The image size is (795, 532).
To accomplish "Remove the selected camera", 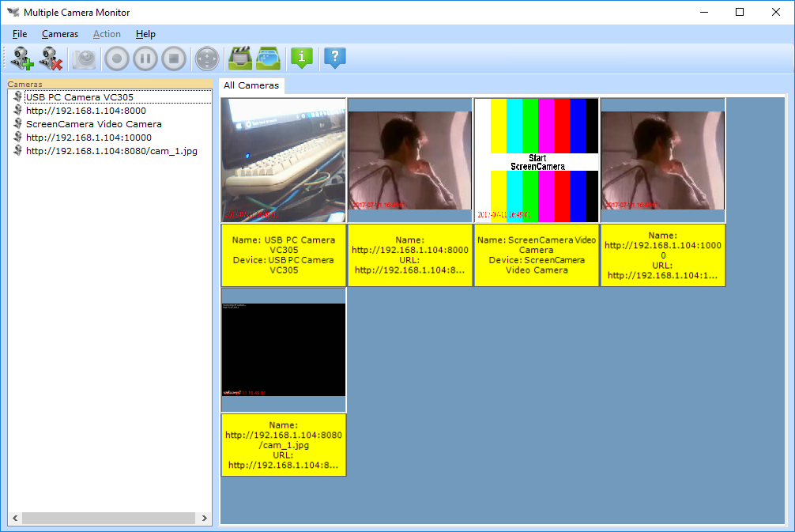I will [51, 58].
